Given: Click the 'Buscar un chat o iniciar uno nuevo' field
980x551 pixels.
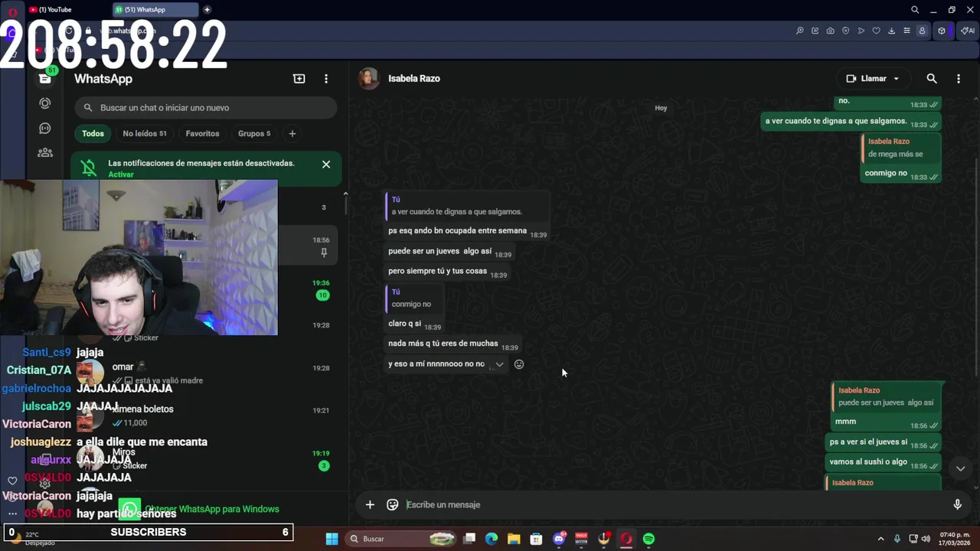Looking at the screenshot, I should click(x=206, y=108).
